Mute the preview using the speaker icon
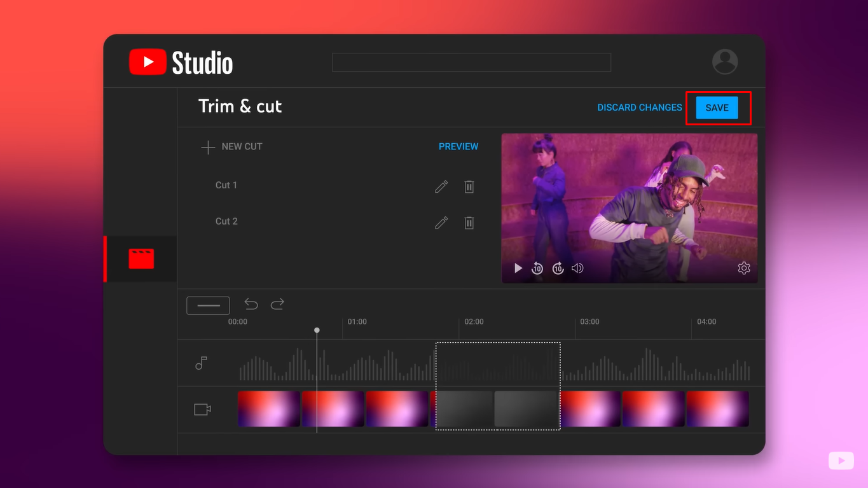This screenshot has width=868, height=488. [x=577, y=268]
